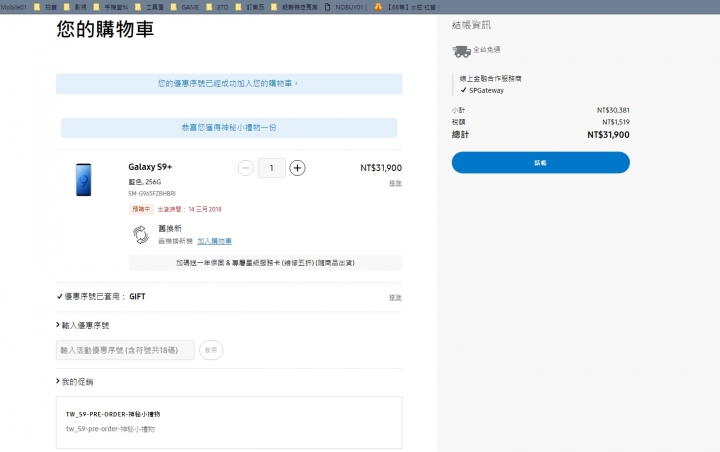Open the GAME bookmarks folder
The image size is (720, 452).
click(185, 7)
